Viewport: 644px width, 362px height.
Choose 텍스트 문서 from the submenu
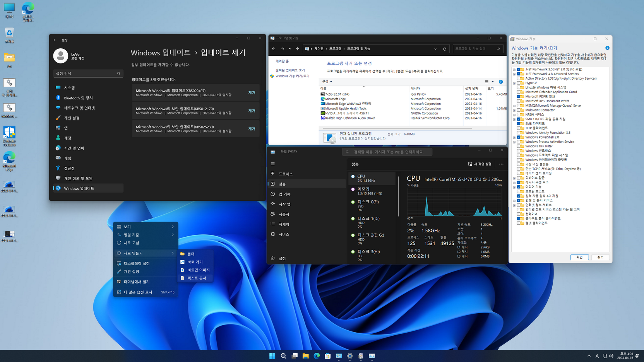point(195,278)
